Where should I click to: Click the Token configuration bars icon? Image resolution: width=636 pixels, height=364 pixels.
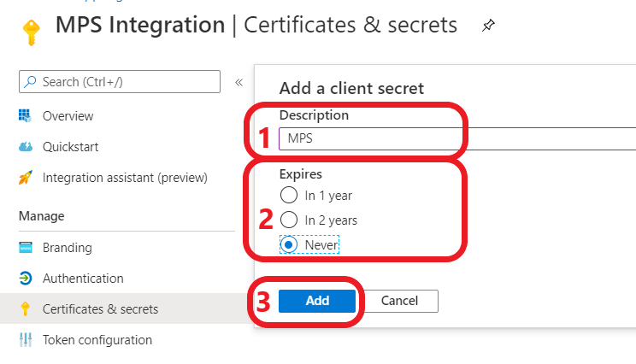26,340
